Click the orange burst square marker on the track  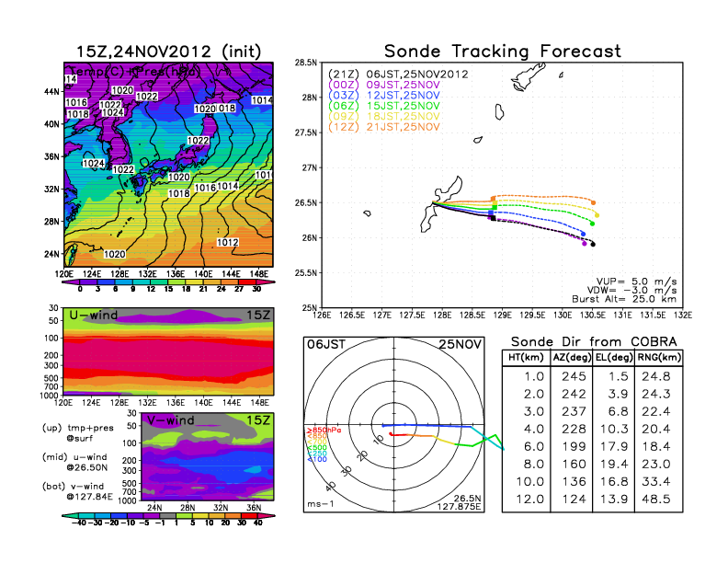click(x=494, y=199)
